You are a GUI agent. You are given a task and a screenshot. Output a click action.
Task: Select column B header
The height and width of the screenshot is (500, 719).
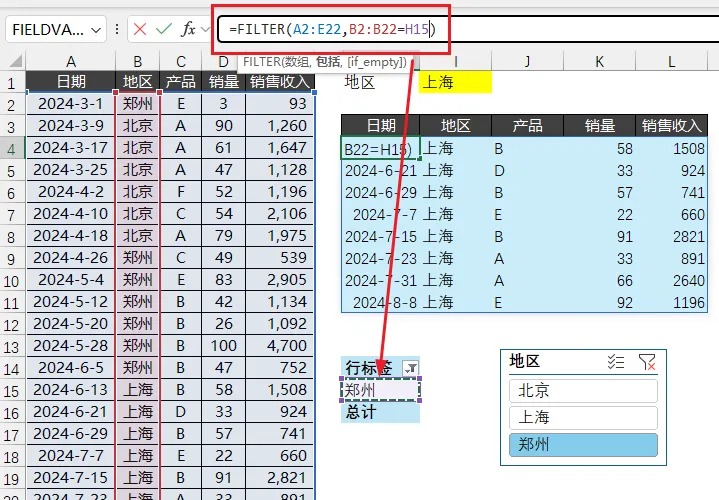pos(137,61)
